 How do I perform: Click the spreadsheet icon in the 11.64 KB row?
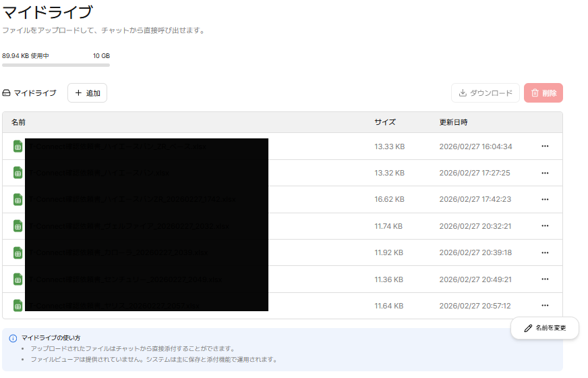tap(18, 306)
